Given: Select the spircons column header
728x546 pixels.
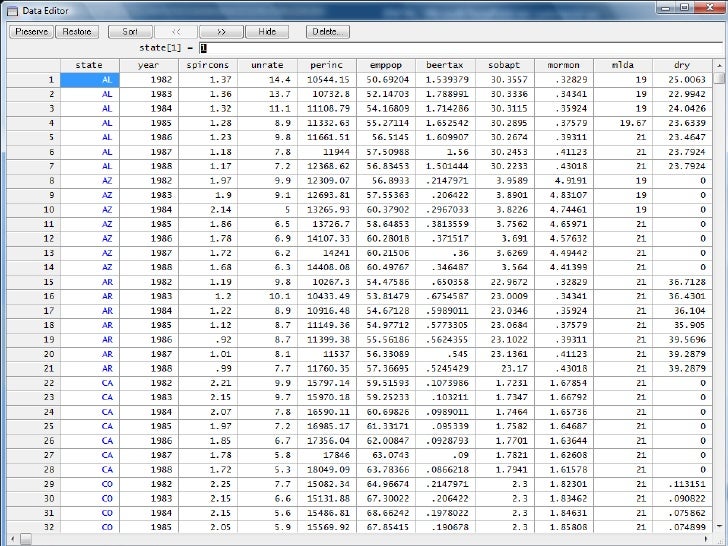Looking at the screenshot, I should click(x=209, y=65).
